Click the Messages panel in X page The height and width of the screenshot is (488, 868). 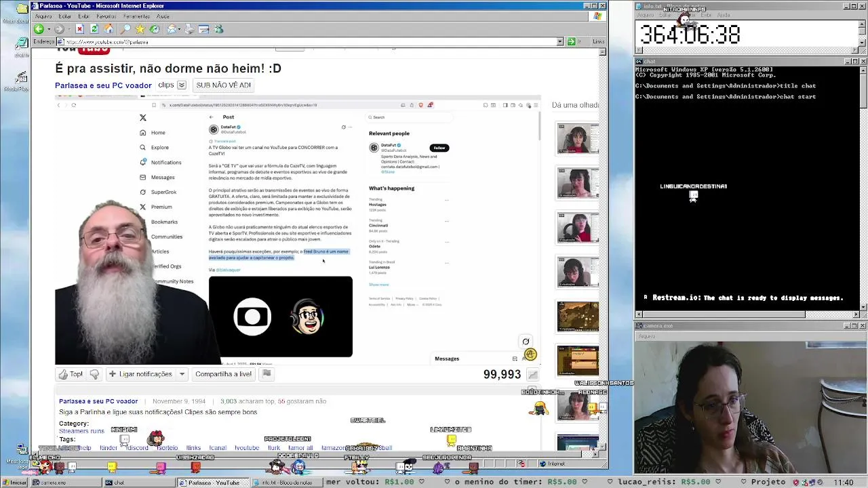(485, 359)
